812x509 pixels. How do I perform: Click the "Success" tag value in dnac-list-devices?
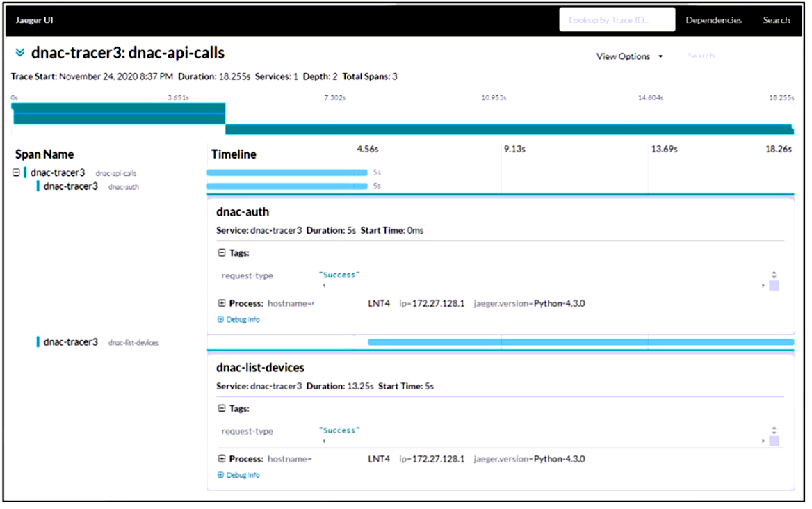coord(339,430)
